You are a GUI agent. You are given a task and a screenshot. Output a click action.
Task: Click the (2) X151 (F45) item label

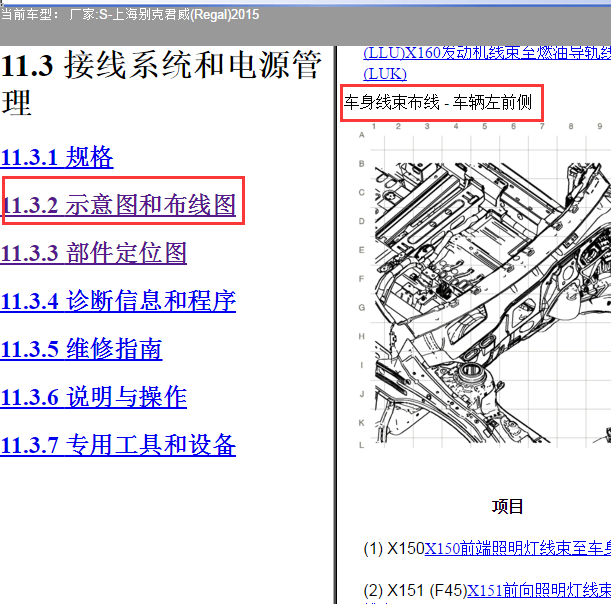click(415, 591)
